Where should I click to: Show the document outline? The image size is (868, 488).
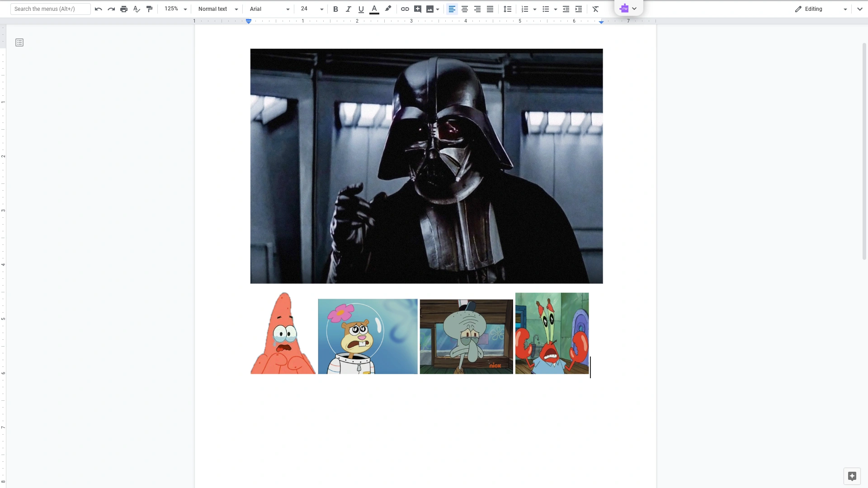19,42
